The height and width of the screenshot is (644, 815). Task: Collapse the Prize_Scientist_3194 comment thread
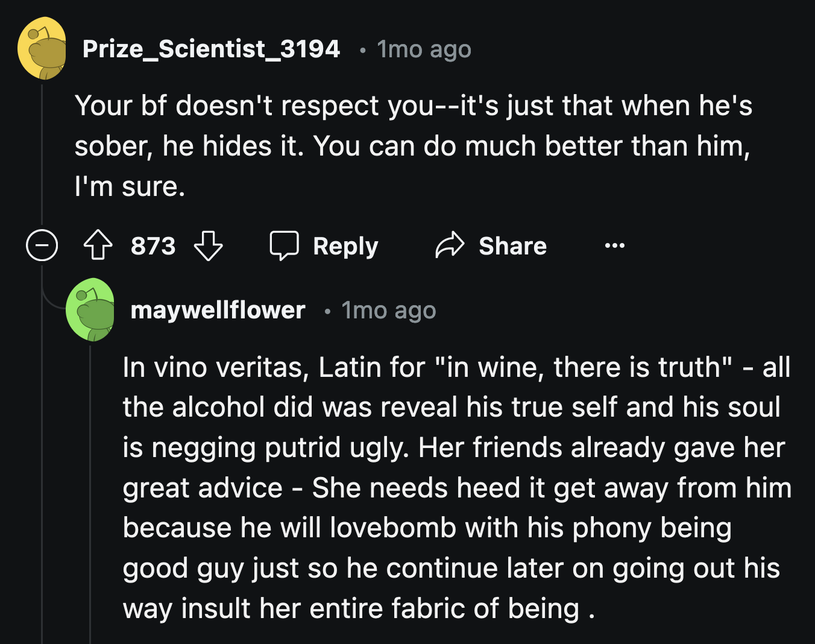(x=41, y=245)
